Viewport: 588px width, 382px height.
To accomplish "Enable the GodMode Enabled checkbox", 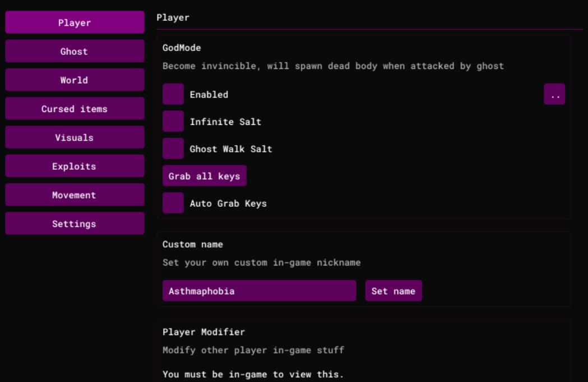I will (173, 94).
